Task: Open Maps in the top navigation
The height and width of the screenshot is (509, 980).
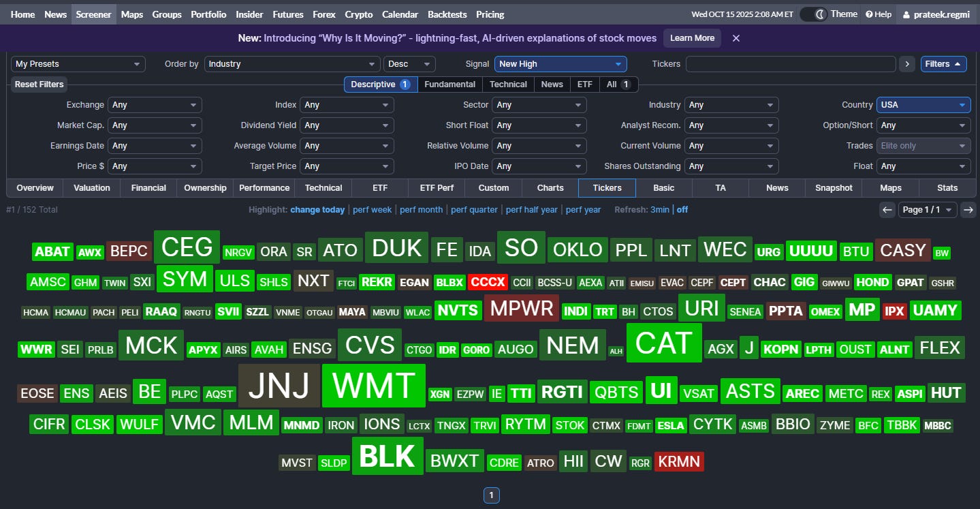Action: [132, 14]
